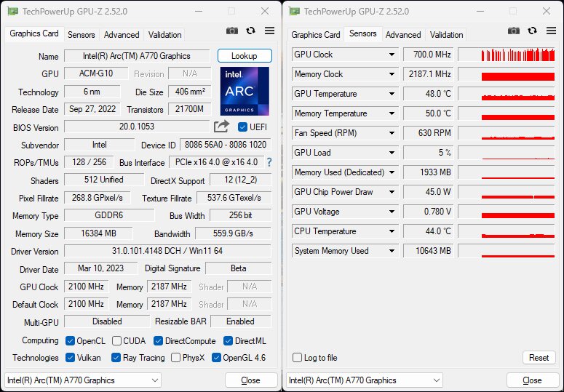Click the BIOS export share icon
This screenshot has height=392, width=564.
point(221,127)
